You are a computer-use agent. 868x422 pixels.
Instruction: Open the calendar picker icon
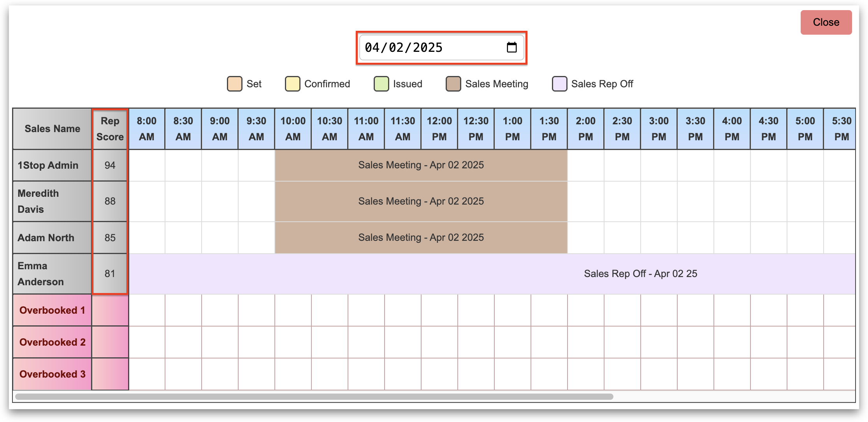511,48
